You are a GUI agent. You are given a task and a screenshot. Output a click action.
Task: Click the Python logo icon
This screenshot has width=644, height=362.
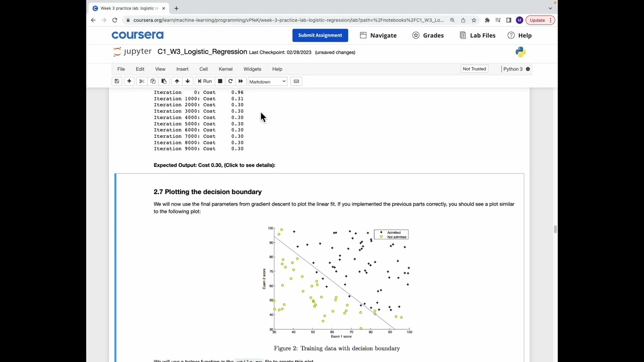(x=521, y=52)
